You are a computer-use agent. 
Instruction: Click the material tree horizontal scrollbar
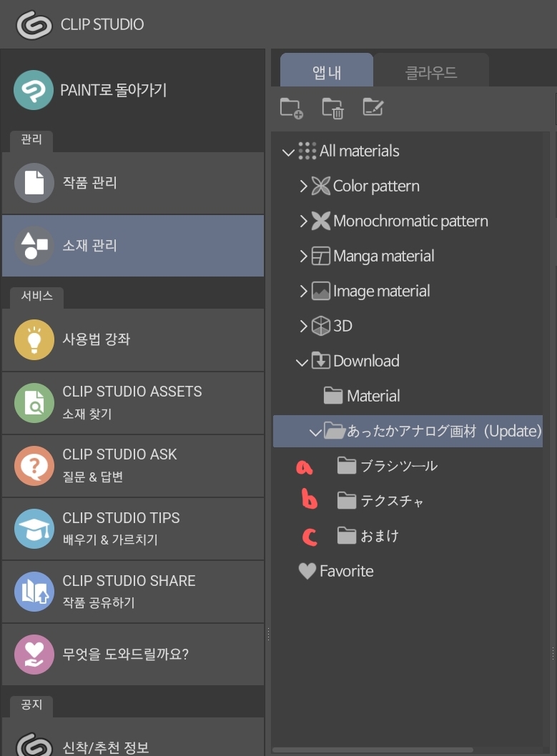point(373,750)
